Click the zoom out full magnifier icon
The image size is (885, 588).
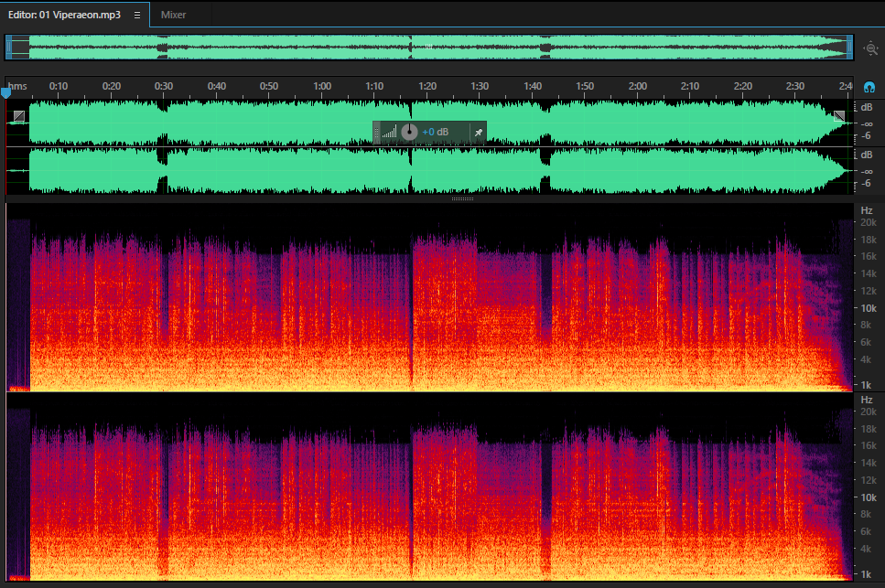871,48
